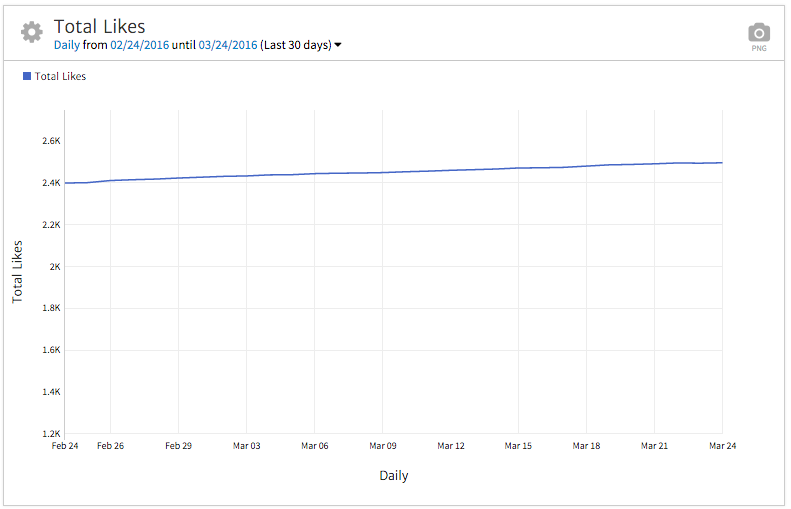Change the end date 03/24/2016
This screenshot has height=509, width=791.
click(x=229, y=45)
